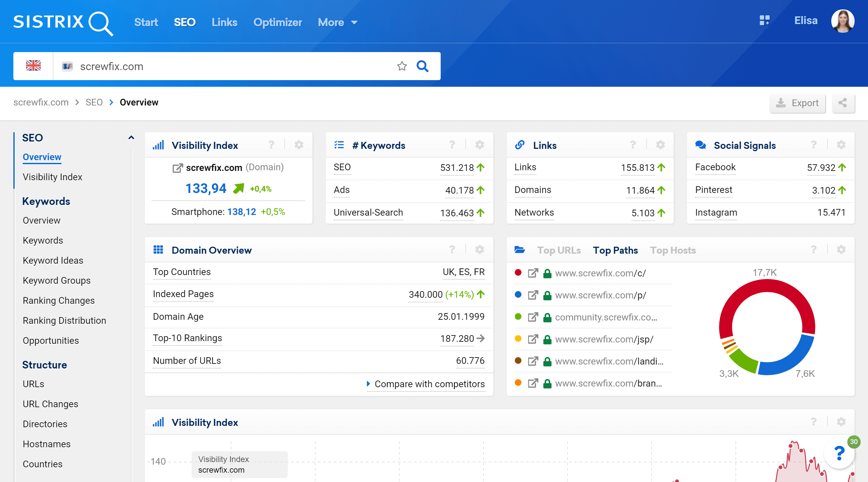The height and width of the screenshot is (482, 868).
Task: Click the Domains value 11.864
Action: 640,190
